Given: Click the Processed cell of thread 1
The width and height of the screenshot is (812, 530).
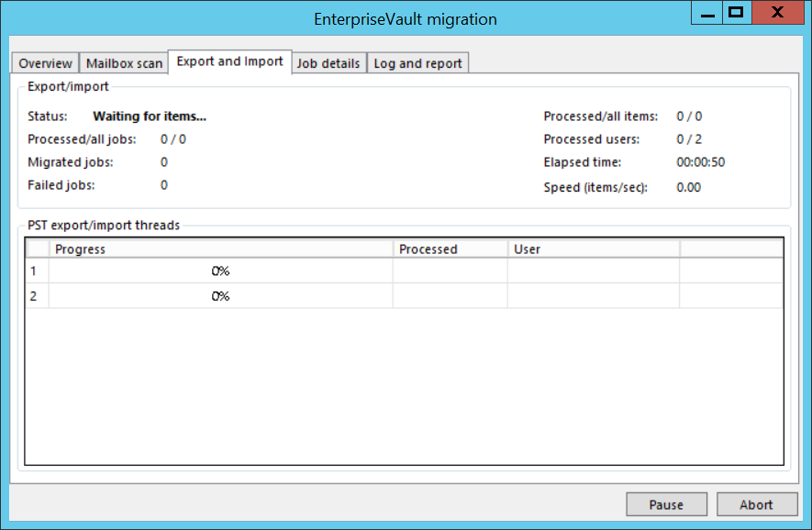Looking at the screenshot, I should click(x=450, y=271).
